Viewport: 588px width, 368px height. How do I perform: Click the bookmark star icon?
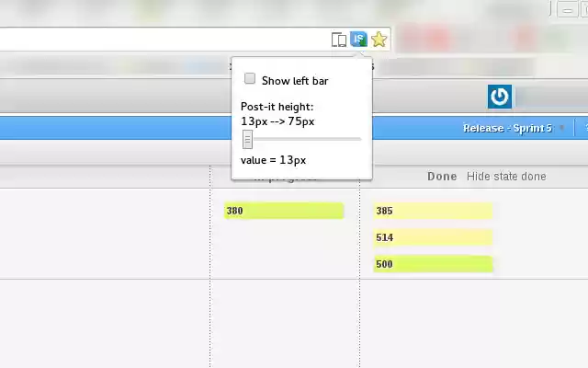click(379, 39)
